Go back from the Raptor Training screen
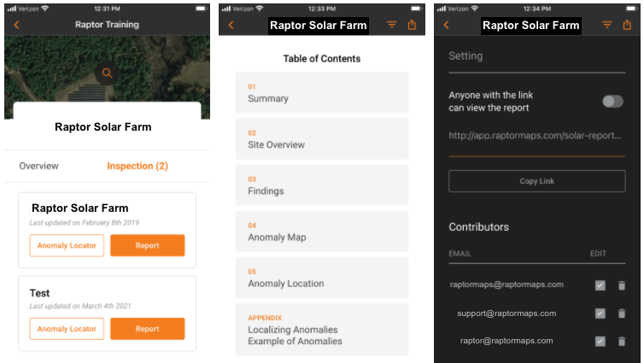The width and height of the screenshot is (644, 363). coord(16,25)
